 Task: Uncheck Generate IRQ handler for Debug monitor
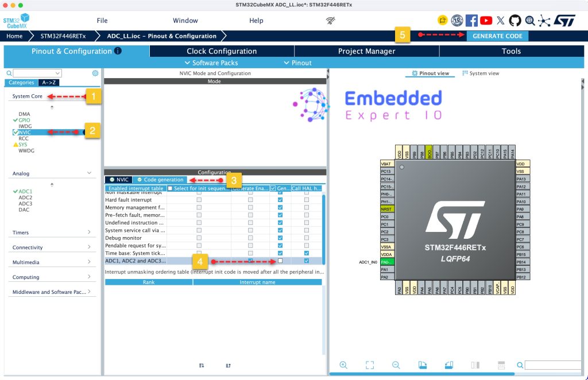tap(280, 238)
